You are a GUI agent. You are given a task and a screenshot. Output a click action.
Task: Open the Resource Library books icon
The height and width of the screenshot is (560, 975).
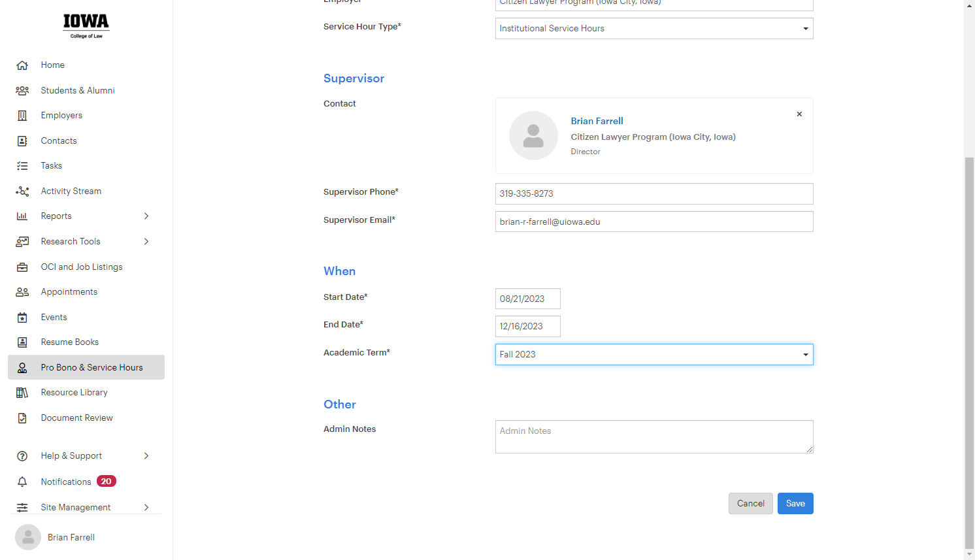pos(22,393)
